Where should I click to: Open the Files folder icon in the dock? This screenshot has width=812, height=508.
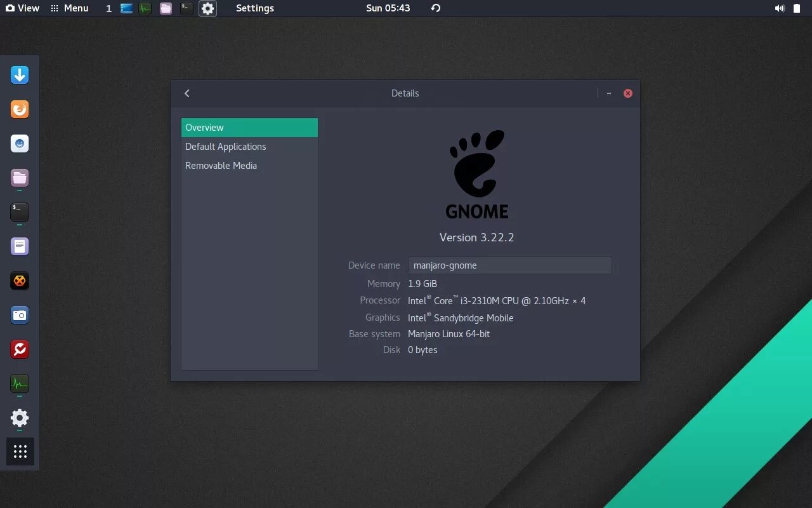[x=20, y=178]
